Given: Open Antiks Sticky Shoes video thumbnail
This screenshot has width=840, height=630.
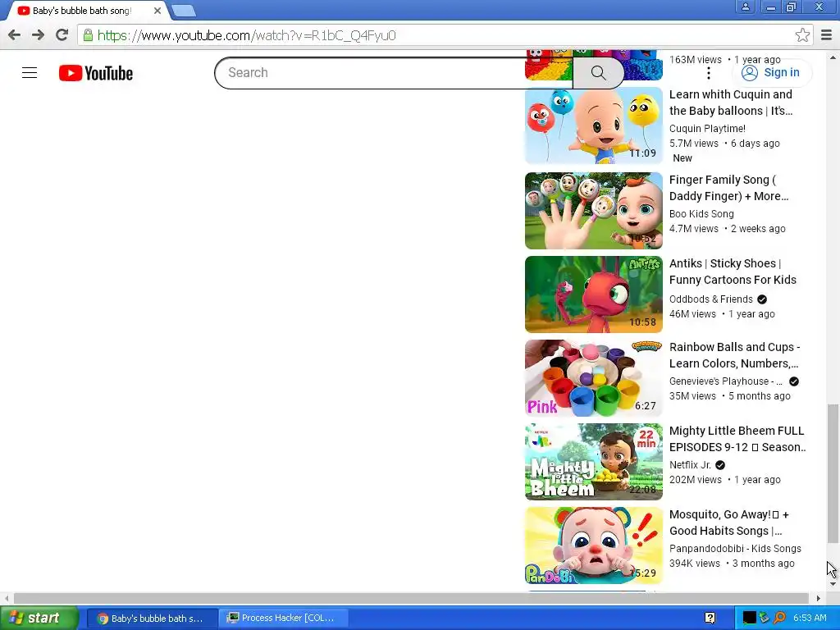Looking at the screenshot, I should (x=594, y=294).
